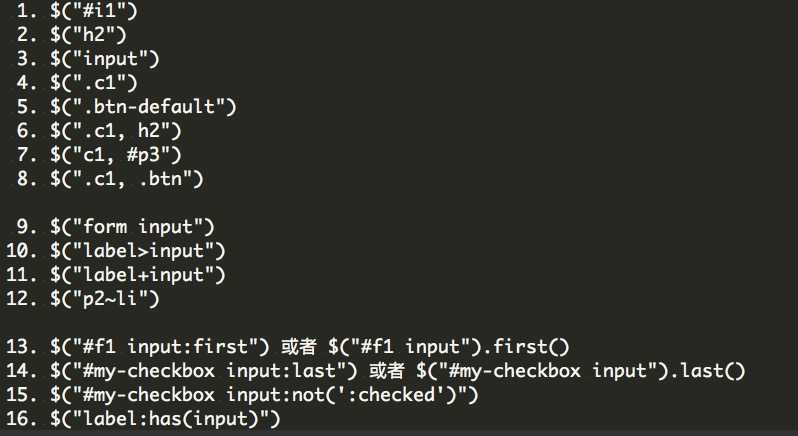This screenshot has height=436, width=798.
Task: Click the $("#my-checkbox input").last() method code
Action: click(x=580, y=371)
